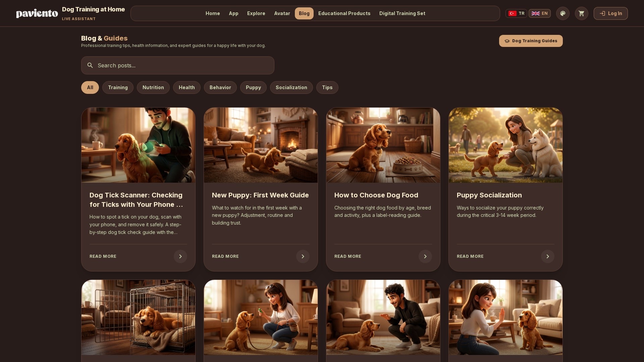Open Educational Products nav item
Screen dimensions: 644x362
point(344,13)
